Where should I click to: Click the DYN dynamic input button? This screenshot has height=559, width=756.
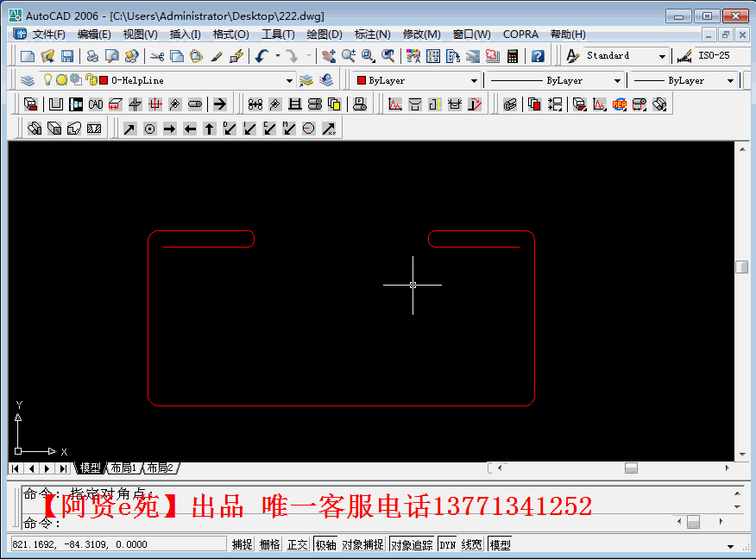click(450, 543)
